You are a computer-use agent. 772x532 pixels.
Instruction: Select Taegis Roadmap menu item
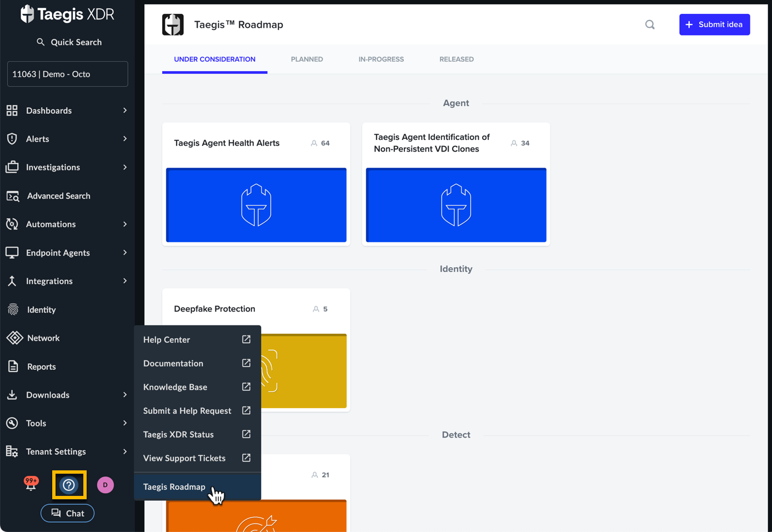point(197,487)
